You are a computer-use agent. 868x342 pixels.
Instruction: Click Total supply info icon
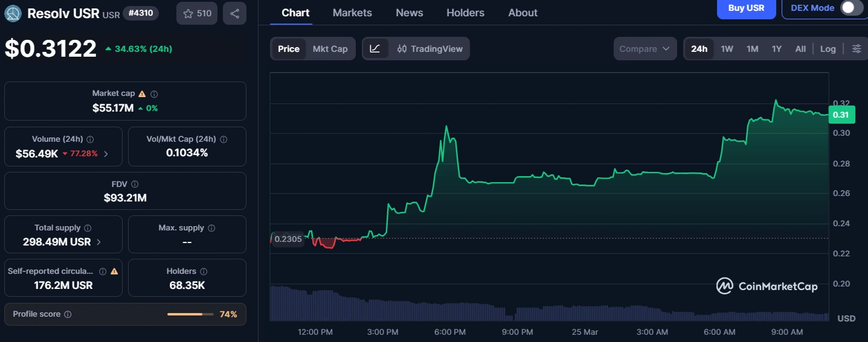click(88, 228)
